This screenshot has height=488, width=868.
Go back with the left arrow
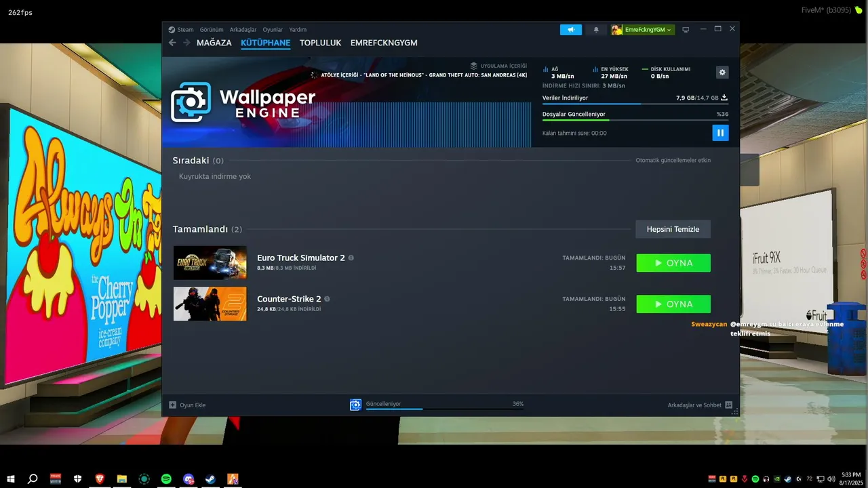pos(172,43)
